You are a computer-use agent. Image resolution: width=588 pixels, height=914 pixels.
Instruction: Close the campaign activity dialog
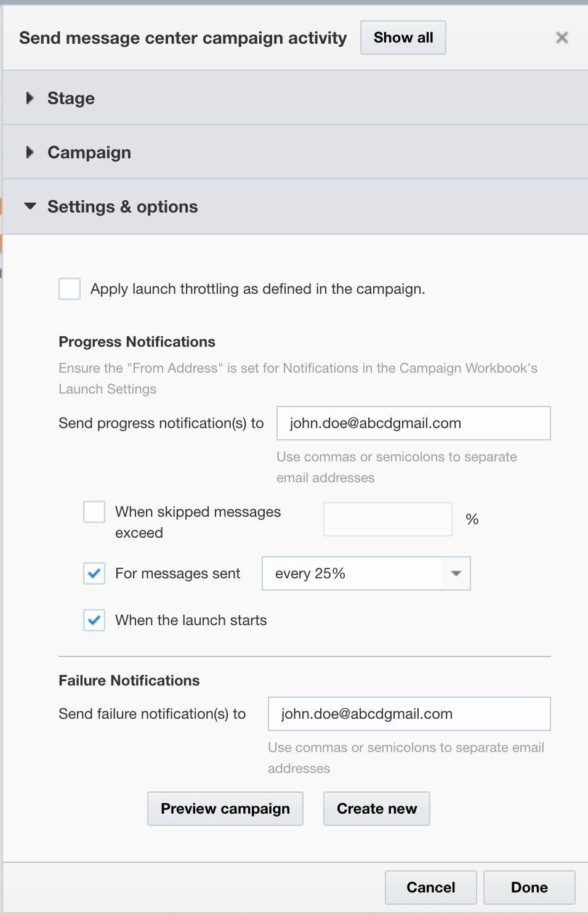pos(562,38)
